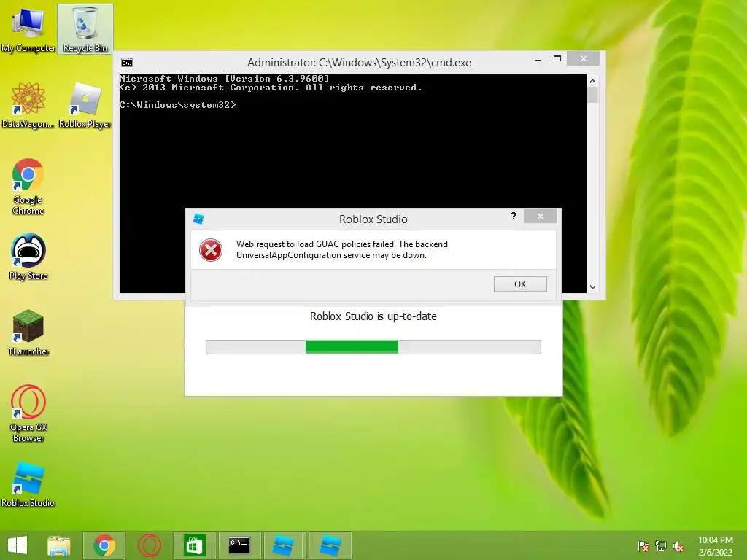Launch Opera from the taskbar
747x560 pixels.
(149, 545)
